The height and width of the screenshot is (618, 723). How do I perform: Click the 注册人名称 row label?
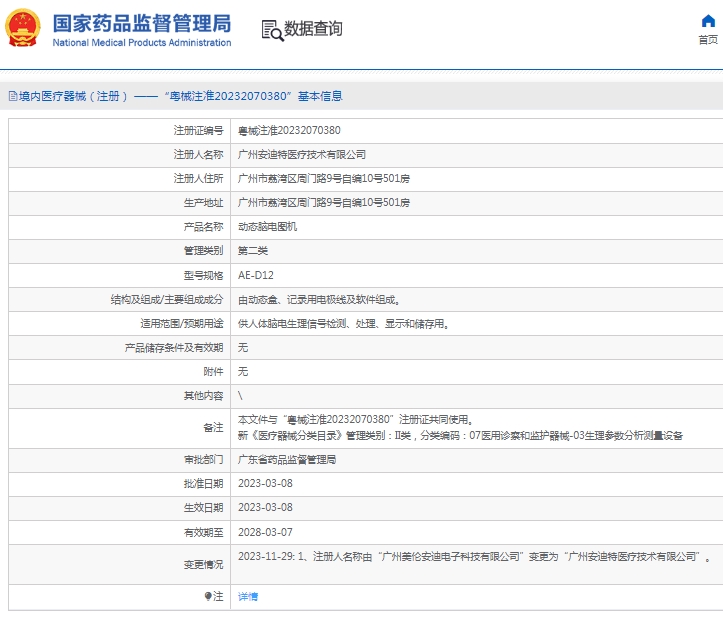(x=198, y=154)
